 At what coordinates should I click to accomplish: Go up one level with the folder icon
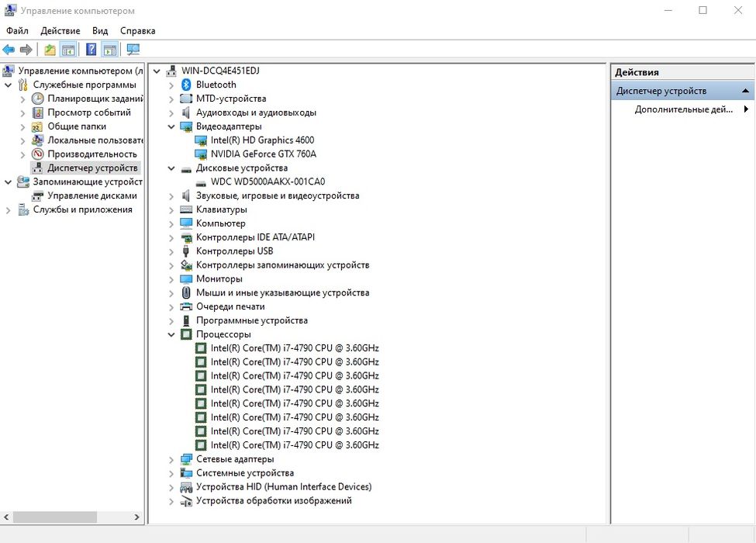click(50, 49)
